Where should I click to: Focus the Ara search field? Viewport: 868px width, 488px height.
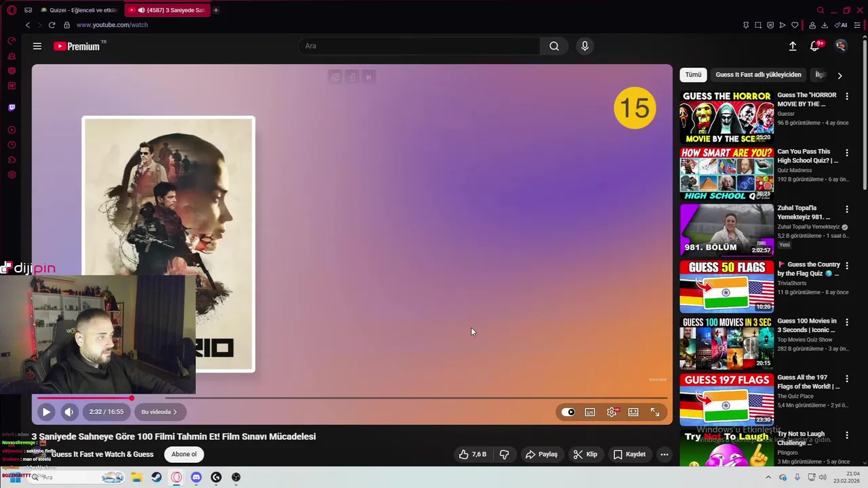(419, 46)
